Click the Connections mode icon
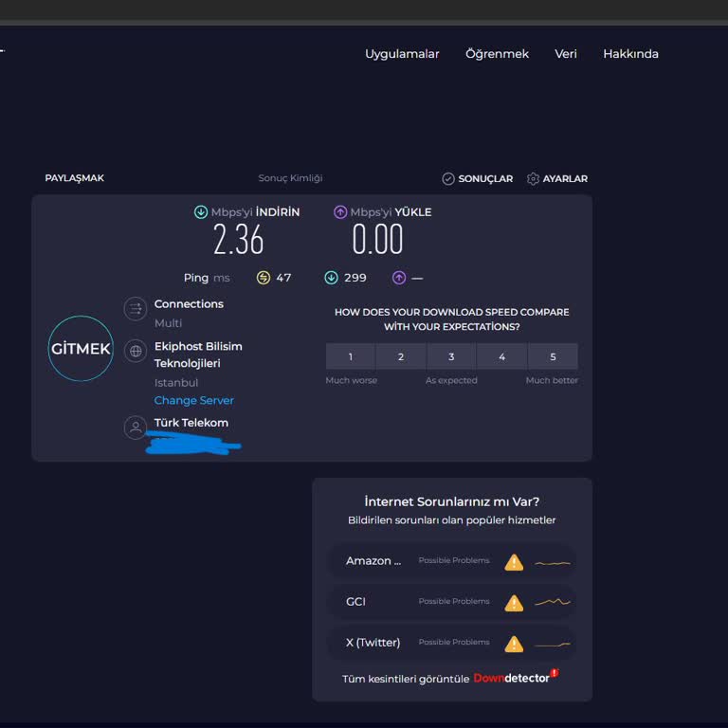Viewport: 728px width, 728px height. tap(136, 308)
